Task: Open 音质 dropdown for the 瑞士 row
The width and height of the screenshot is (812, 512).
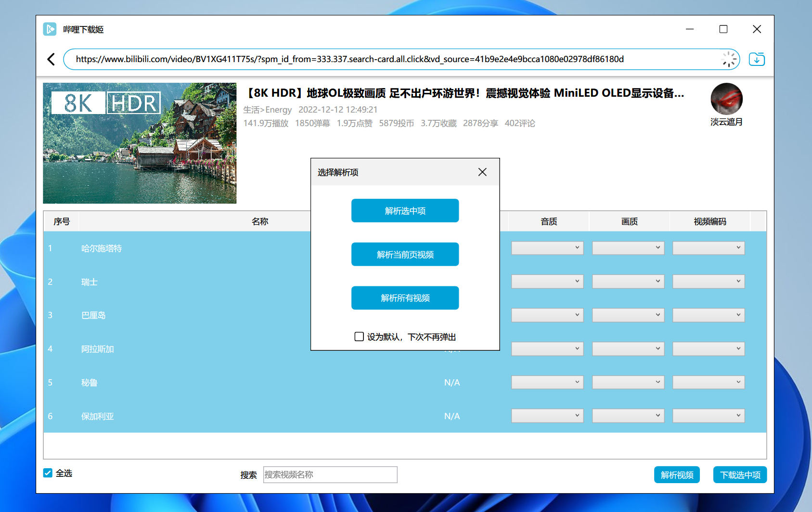Action: (547, 282)
